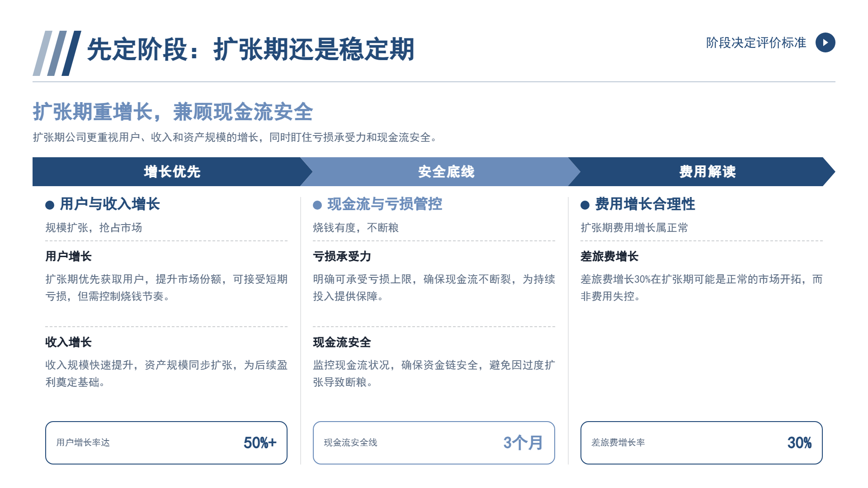
Task: Click bullet dot before 费用增长合理性
Action: pos(585,205)
